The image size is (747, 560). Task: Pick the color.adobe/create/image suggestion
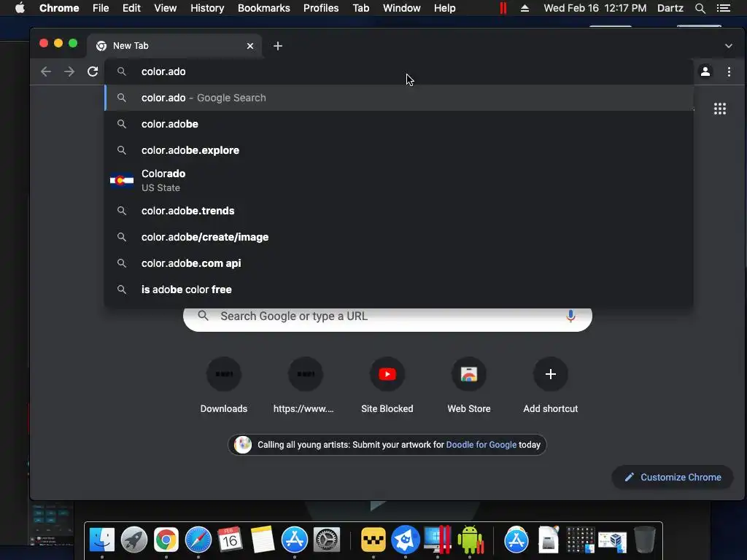(399, 237)
